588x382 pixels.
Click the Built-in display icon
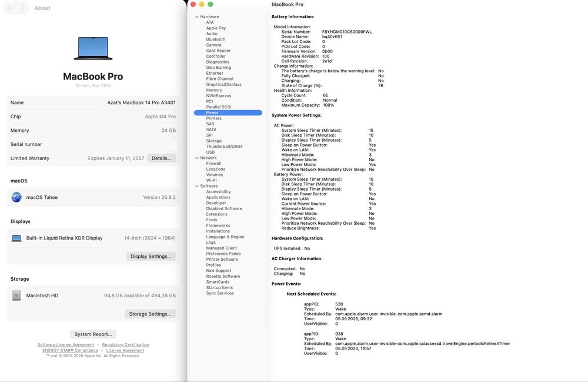16,238
